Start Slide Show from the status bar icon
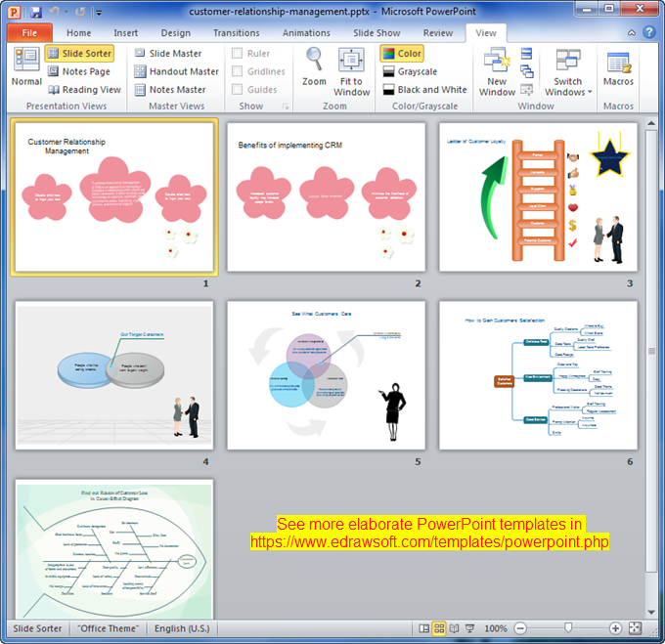This screenshot has height=644, width=665. [469, 628]
